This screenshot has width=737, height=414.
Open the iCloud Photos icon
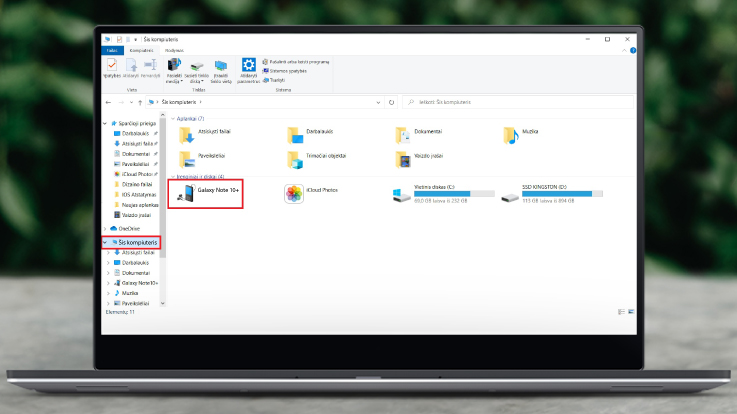(294, 192)
